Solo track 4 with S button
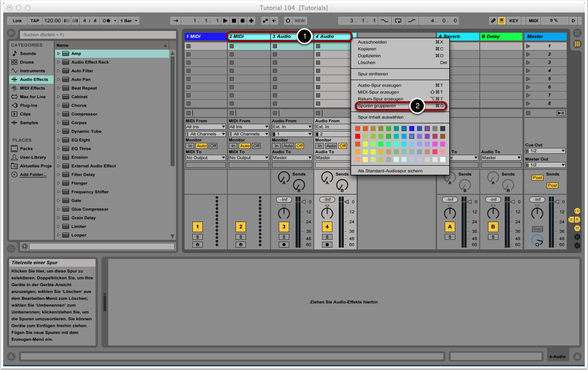Image resolution: width=588 pixels, height=370 pixels. pos(327,237)
